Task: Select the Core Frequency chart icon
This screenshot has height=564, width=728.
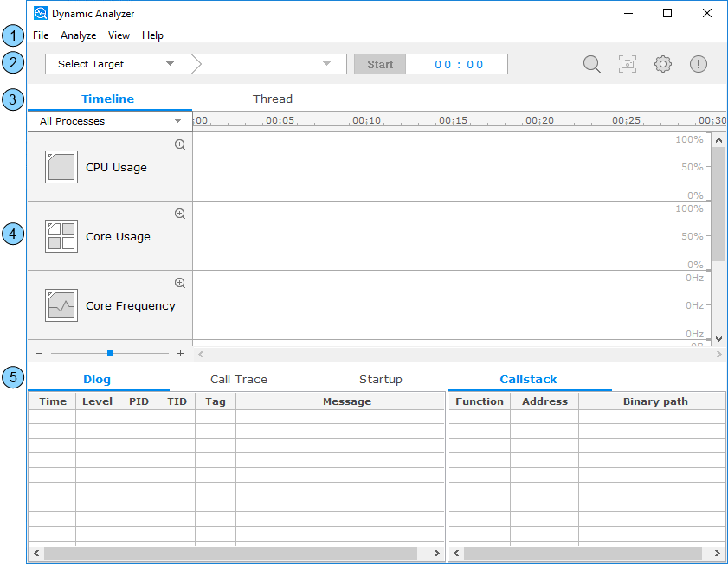Action: [61, 305]
